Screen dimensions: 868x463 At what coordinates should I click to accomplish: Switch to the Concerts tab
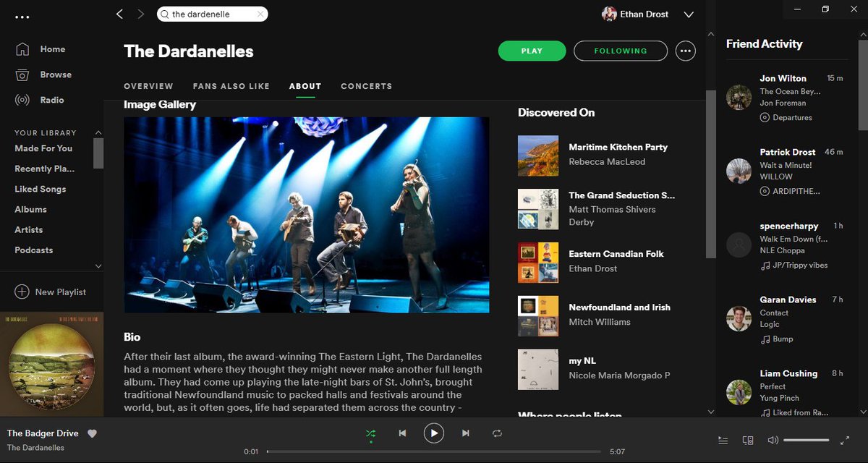point(366,86)
